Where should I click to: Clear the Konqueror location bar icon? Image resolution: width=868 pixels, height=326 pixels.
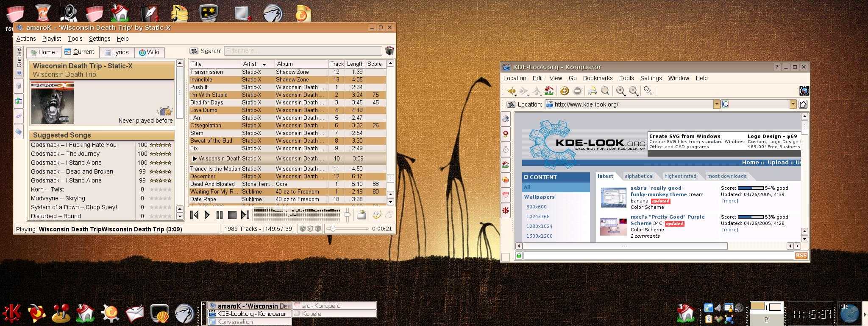coord(511,104)
